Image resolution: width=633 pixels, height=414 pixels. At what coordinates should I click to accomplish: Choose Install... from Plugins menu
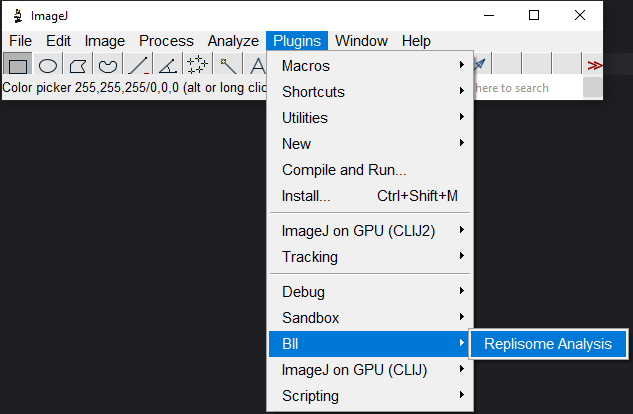[370, 196]
